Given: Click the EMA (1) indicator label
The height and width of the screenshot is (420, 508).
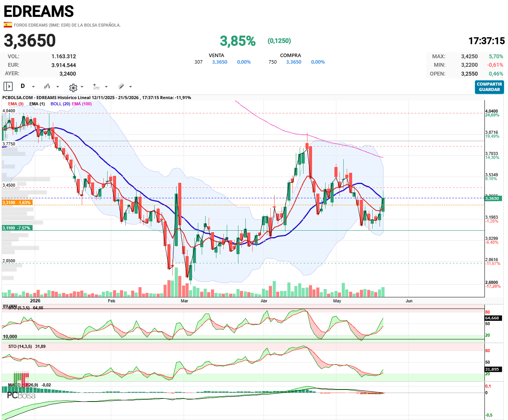Looking at the screenshot, I should (37, 104).
